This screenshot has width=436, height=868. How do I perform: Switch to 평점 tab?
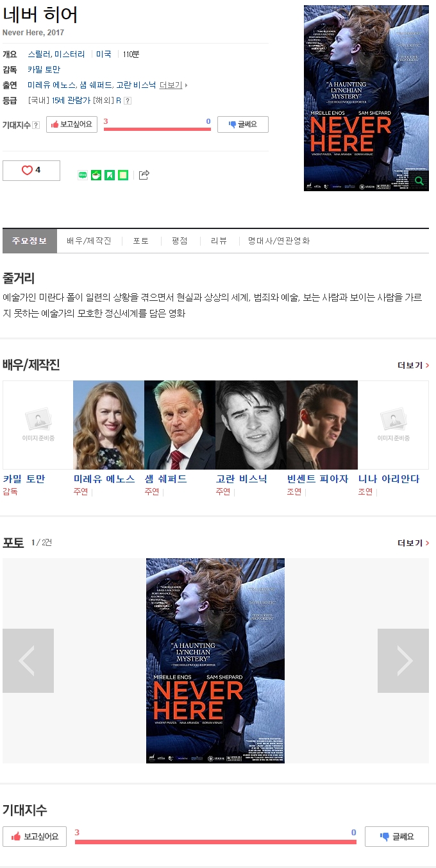point(180,241)
